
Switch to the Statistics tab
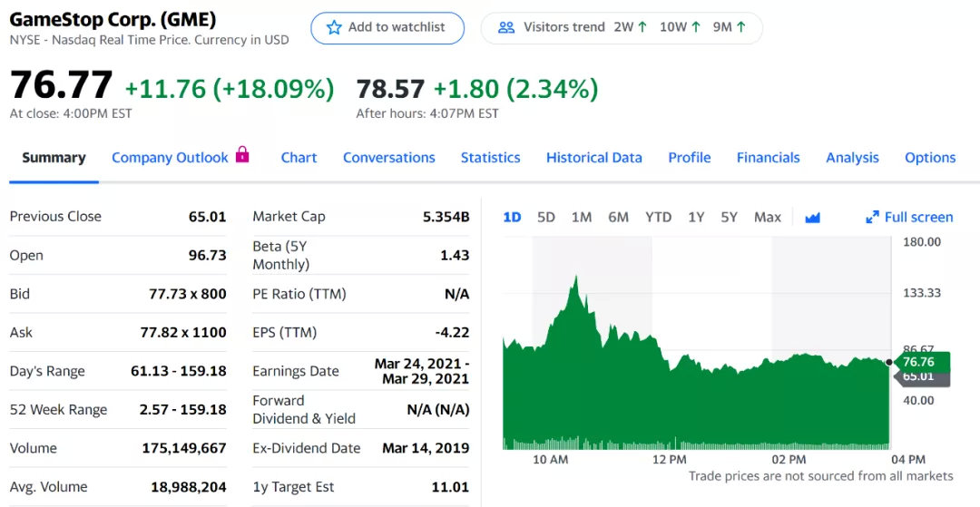pos(490,158)
